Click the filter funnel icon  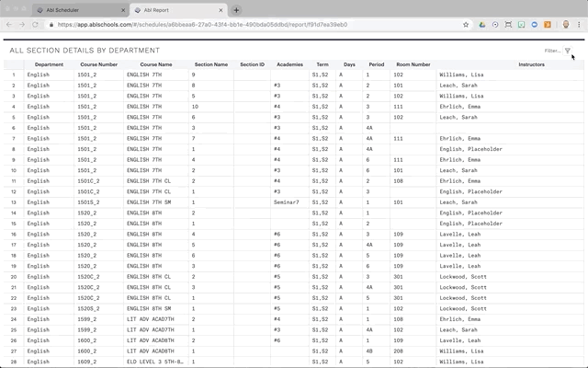[568, 51]
